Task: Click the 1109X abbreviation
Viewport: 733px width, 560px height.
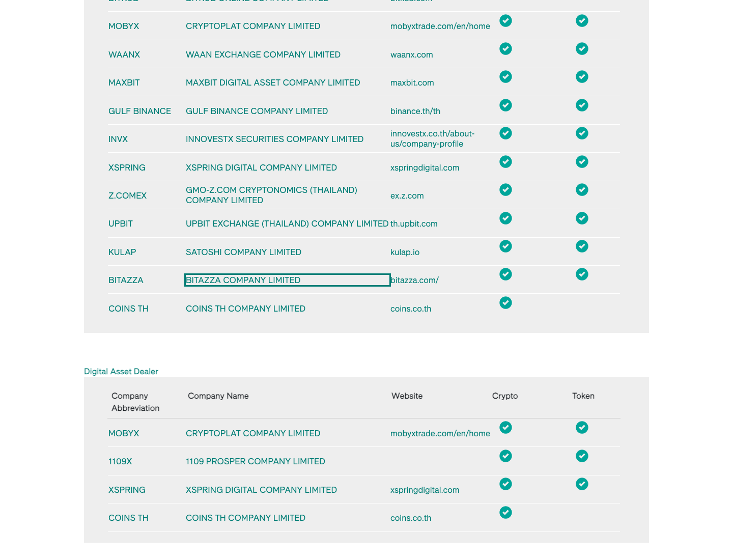Action: click(120, 461)
